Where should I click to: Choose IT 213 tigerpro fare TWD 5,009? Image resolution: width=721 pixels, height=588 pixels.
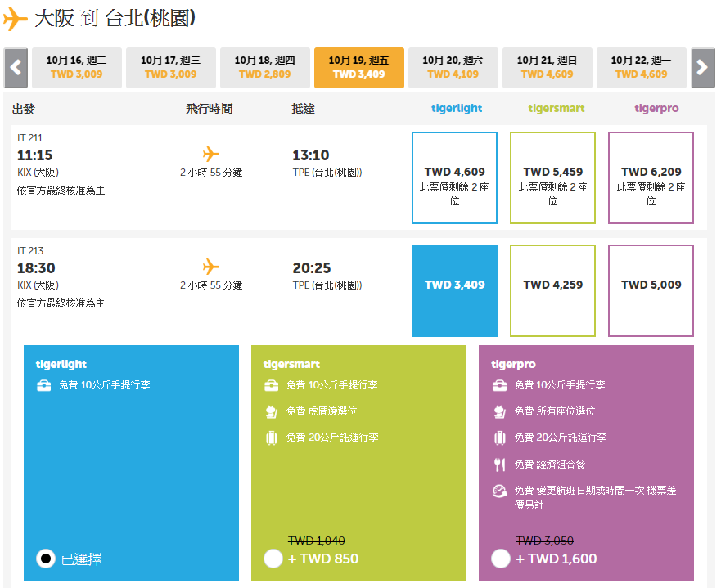[x=651, y=290]
